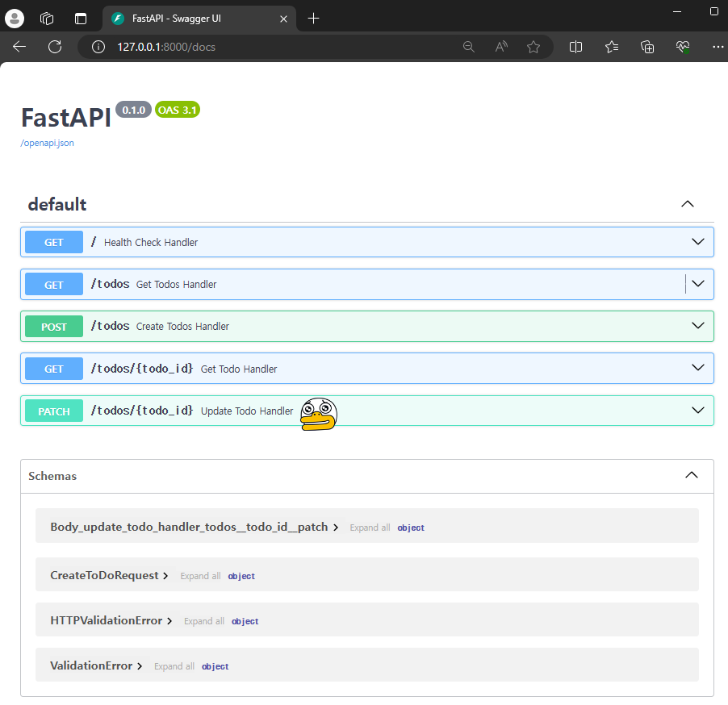Refresh the current page
This screenshot has width=728, height=705.
(x=55, y=47)
